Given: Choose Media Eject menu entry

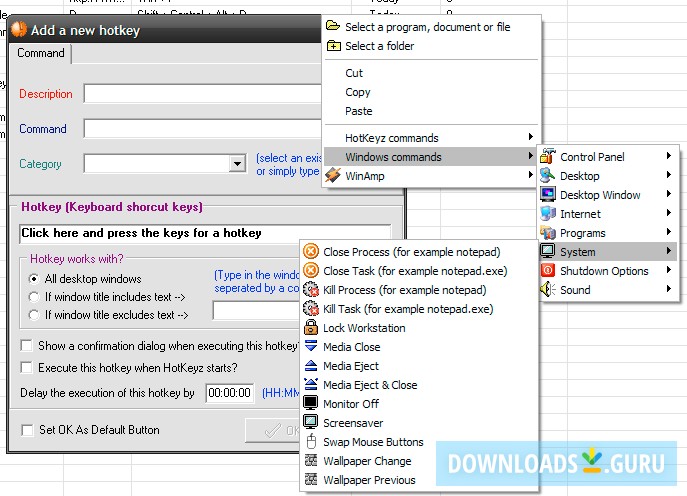Looking at the screenshot, I should [x=419, y=366].
